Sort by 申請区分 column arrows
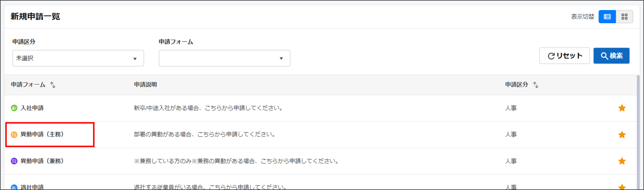This screenshot has height=190, width=644. [536, 85]
